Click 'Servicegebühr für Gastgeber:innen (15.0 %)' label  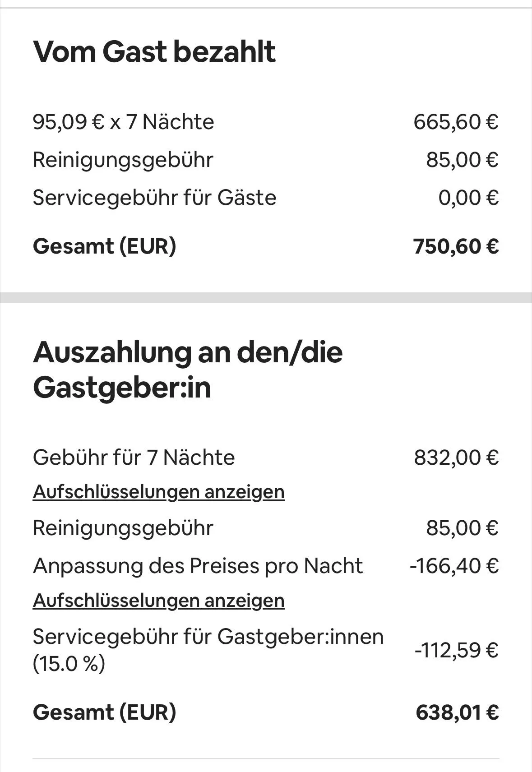pyautogui.click(x=208, y=650)
